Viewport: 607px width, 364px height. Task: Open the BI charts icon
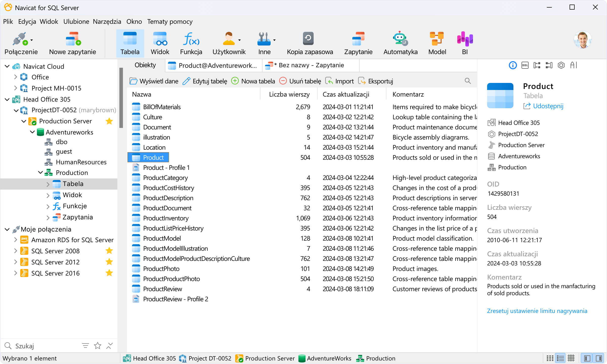click(x=465, y=43)
